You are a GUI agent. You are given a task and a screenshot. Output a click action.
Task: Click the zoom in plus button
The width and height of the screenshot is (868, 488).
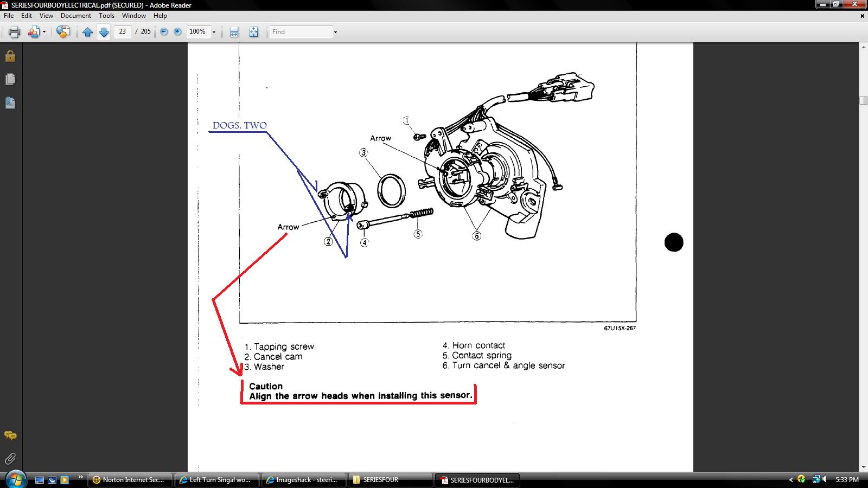tap(177, 32)
